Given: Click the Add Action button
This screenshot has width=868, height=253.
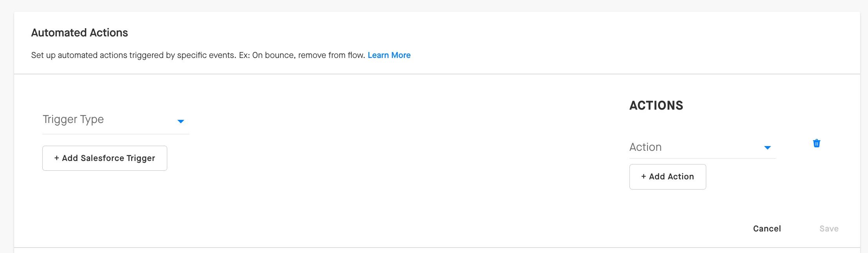Looking at the screenshot, I should coord(667,177).
